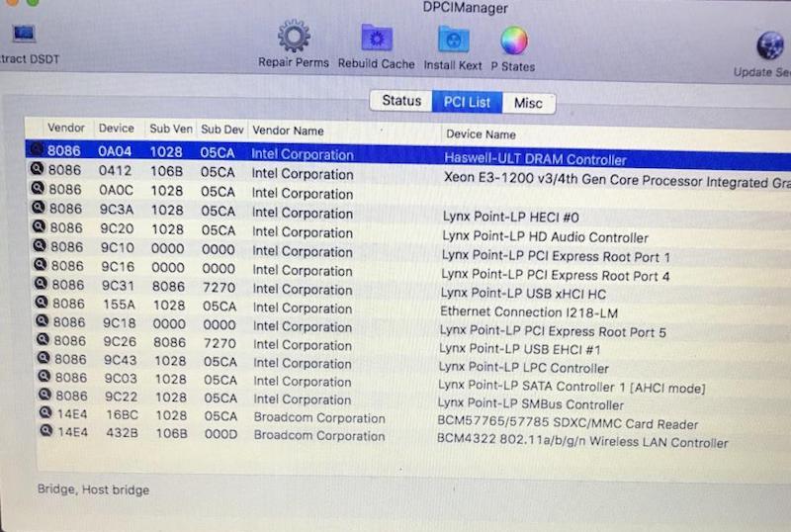Switch to the Status tab
Image resolution: width=791 pixels, height=532 pixels.
coord(401,101)
